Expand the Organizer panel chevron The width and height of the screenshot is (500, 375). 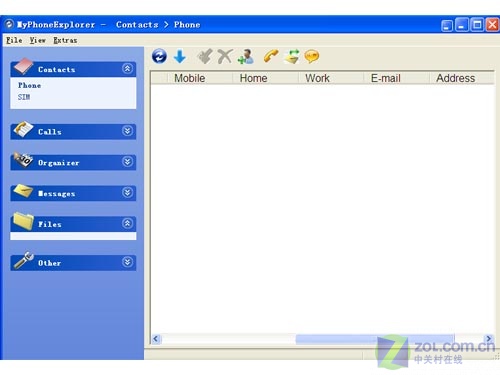click(127, 162)
